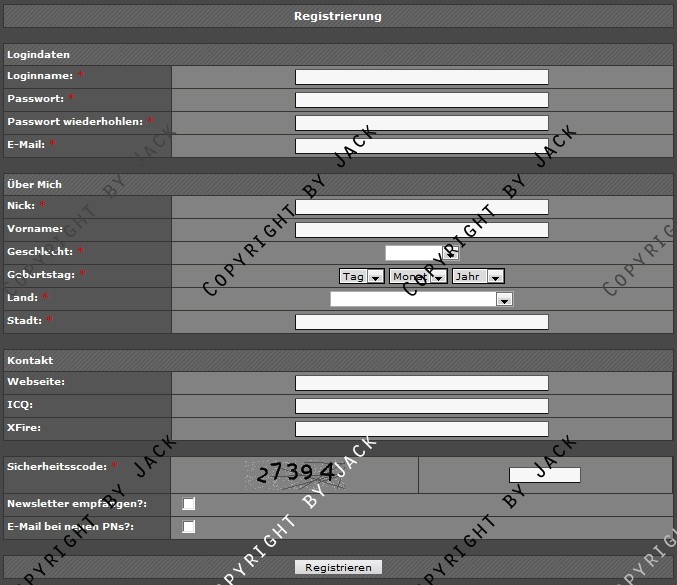Click the Vorname input field

(x=421, y=230)
